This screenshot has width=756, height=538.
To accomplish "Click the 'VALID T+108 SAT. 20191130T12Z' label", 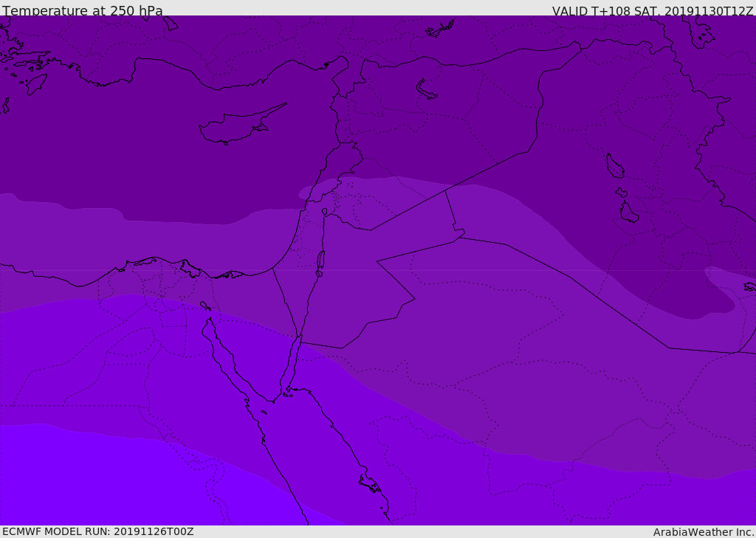I will (x=653, y=11).
